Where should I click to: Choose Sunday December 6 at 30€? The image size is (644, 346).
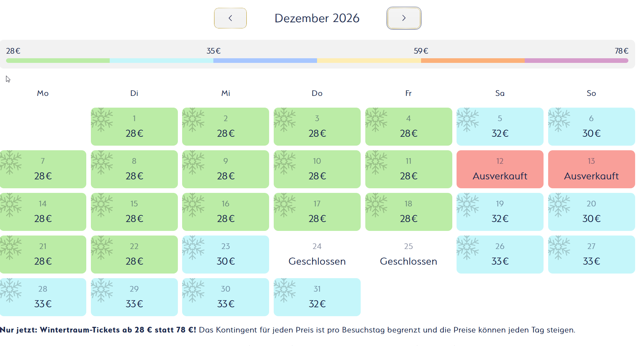coord(591,126)
